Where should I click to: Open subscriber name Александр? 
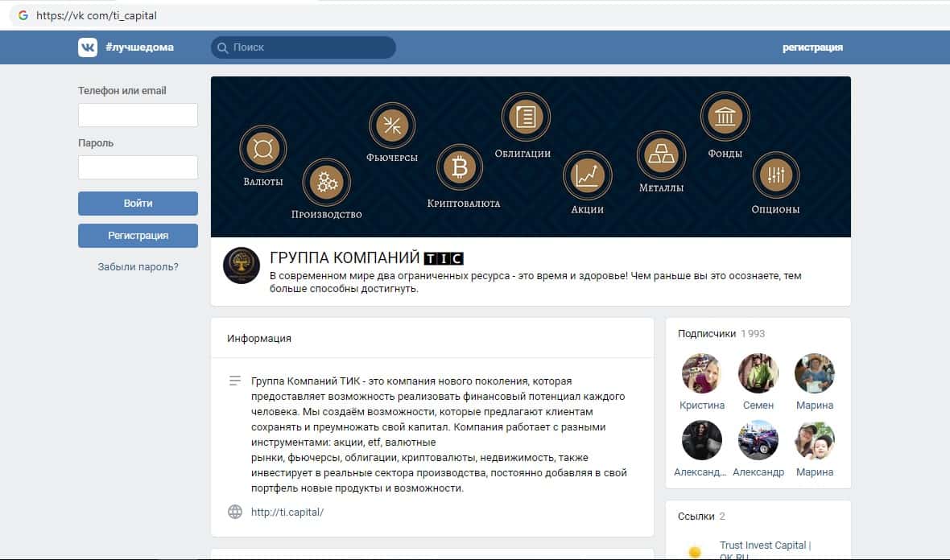point(758,471)
